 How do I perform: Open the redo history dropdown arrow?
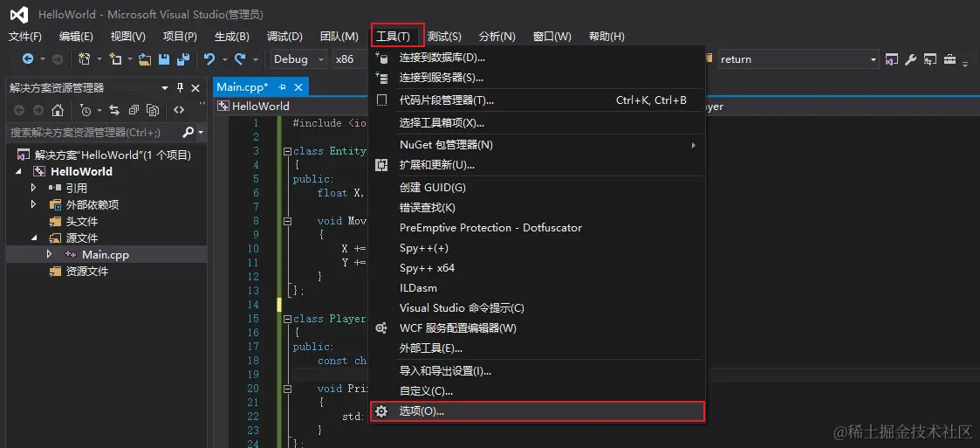pos(255,59)
